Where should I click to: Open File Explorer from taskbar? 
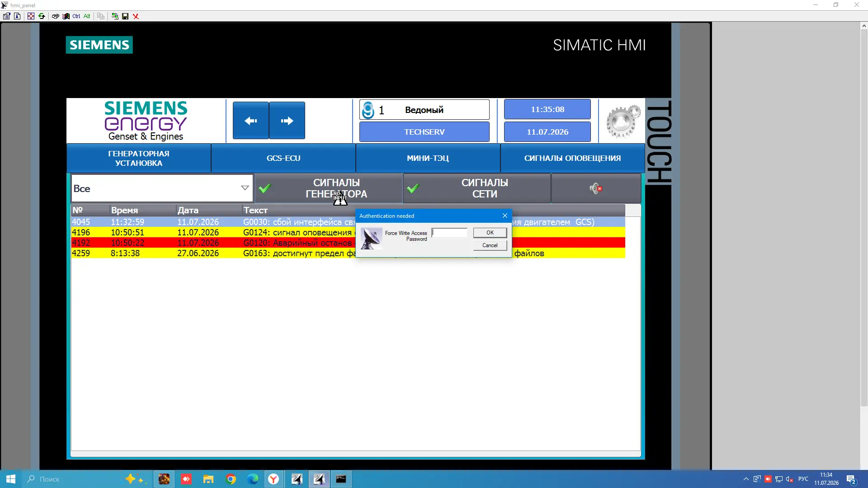[208, 479]
